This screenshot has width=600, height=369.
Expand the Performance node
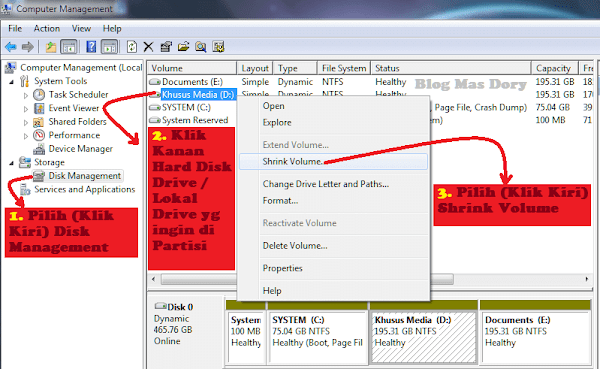pos(26,136)
